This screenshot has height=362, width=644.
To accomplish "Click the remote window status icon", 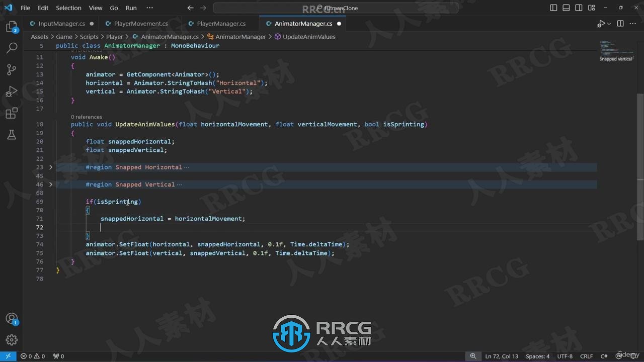I will (x=8, y=356).
